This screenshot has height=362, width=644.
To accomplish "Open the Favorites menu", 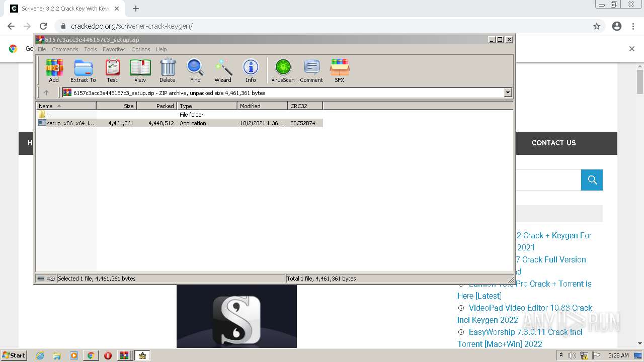I will coord(114,49).
